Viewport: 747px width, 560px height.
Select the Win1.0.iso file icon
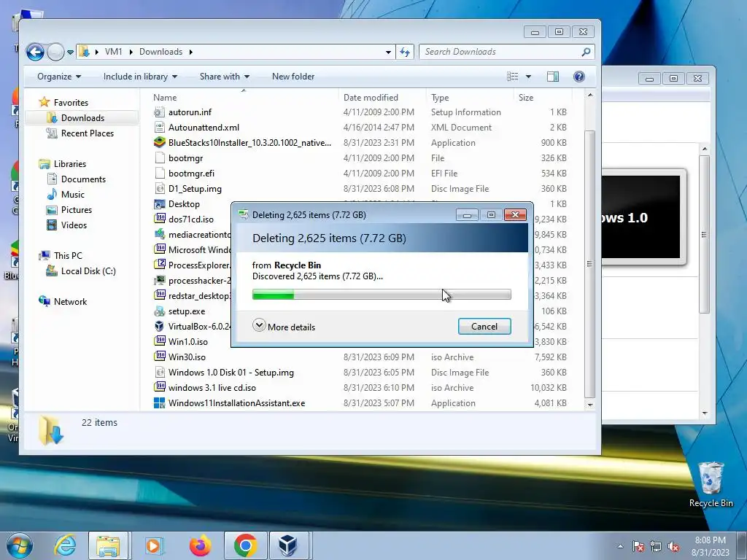pyautogui.click(x=160, y=342)
